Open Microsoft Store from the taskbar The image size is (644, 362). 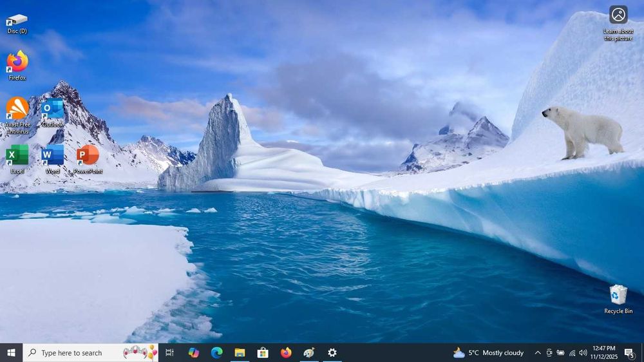(x=263, y=352)
